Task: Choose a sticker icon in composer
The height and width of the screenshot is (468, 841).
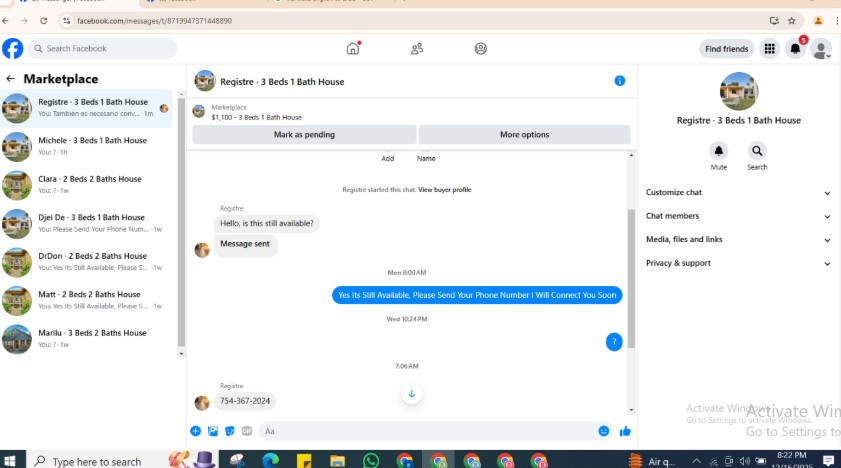Action: (230, 431)
